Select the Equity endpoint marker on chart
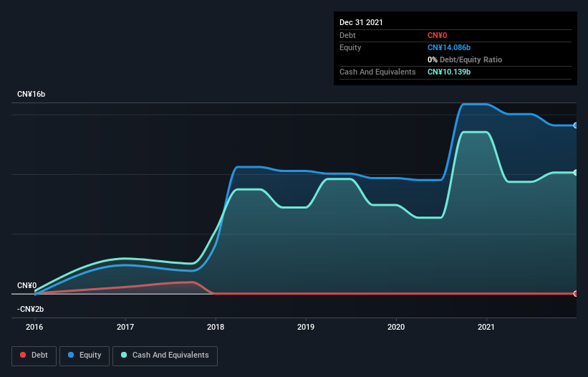This screenshot has width=588, height=377. tap(576, 125)
